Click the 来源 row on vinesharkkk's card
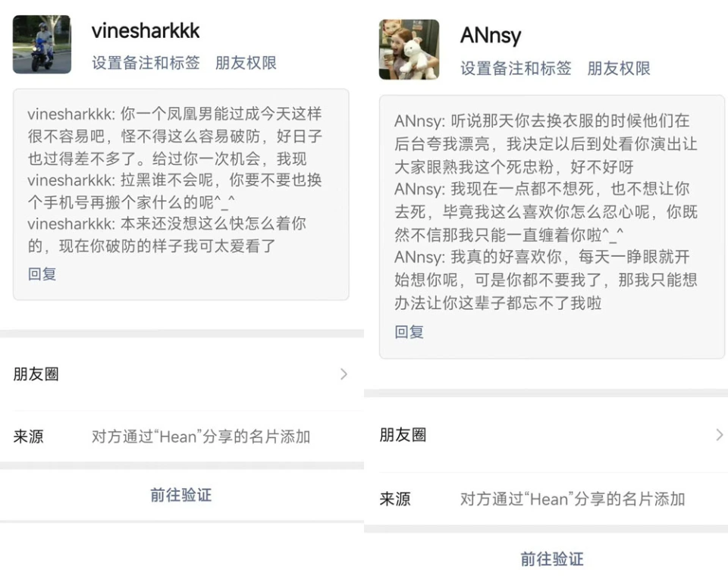 [x=181, y=436]
